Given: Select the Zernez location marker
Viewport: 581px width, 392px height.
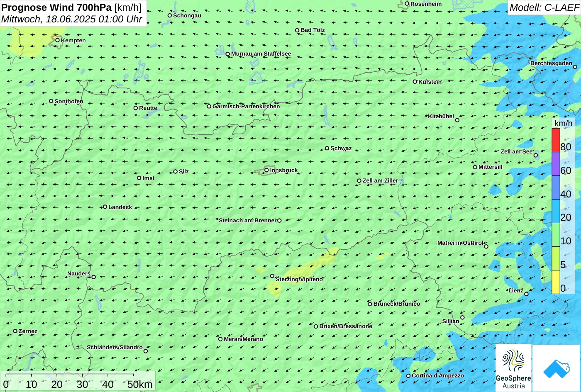Looking at the screenshot, I should pos(15,331).
